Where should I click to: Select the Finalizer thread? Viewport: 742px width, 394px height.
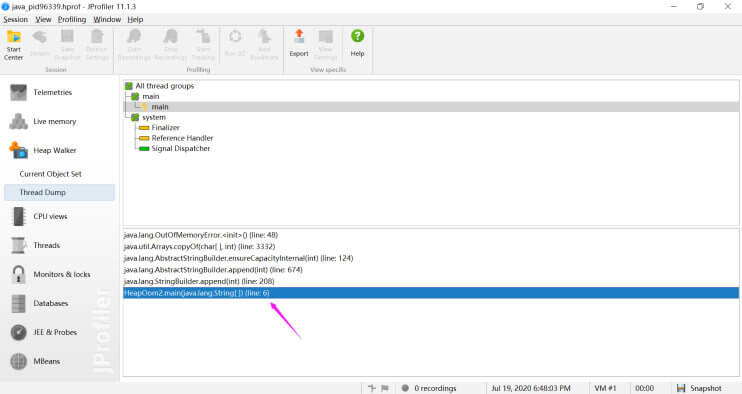tap(166, 128)
